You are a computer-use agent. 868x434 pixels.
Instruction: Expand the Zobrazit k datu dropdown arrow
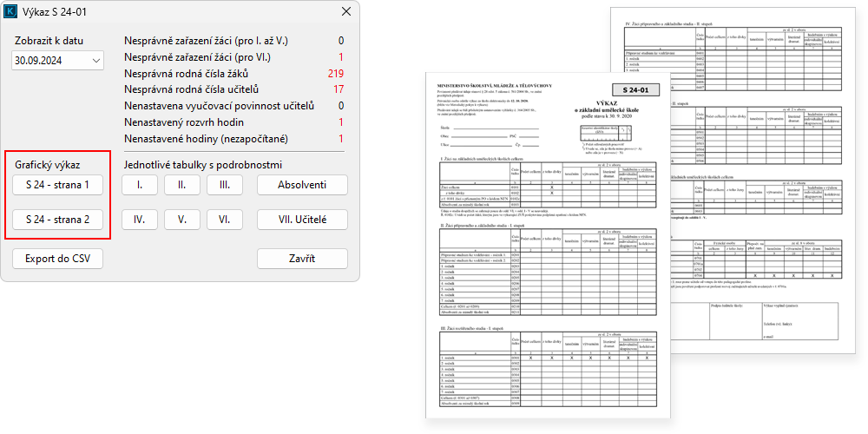[x=95, y=61]
